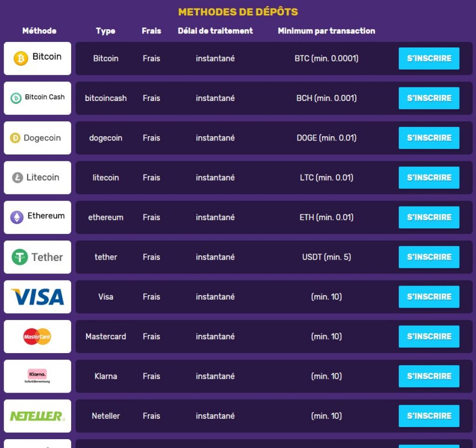Click S'INSCRIRE beside Tether
476x448 pixels.
(429, 257)
